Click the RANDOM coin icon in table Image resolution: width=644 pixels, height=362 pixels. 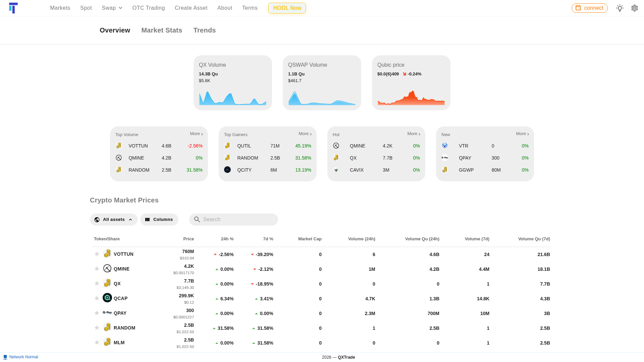tap(107, 327)
